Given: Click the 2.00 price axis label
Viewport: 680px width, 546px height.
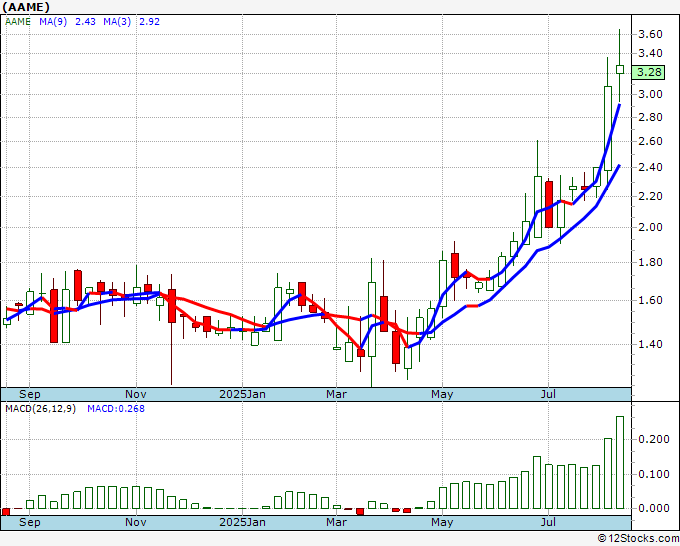Looking at the screenshot, I should tap(650, 227).
